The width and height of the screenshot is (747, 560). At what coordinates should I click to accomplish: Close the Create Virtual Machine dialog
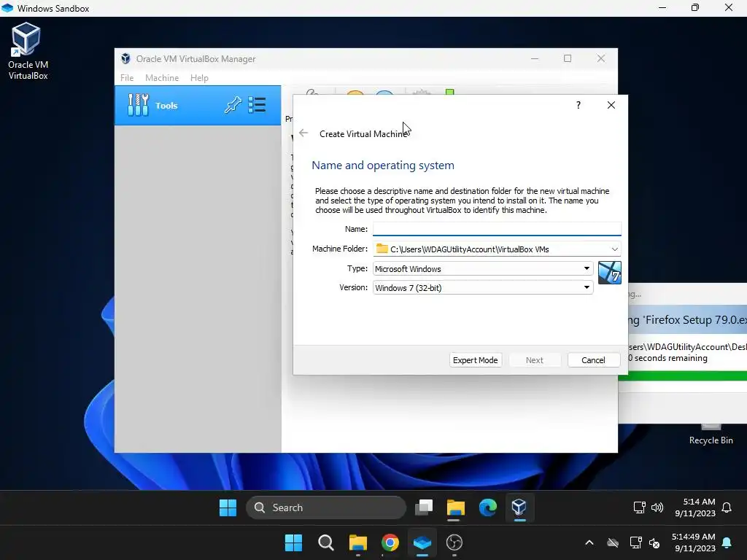pyautogui.click(x=611, y=105)
